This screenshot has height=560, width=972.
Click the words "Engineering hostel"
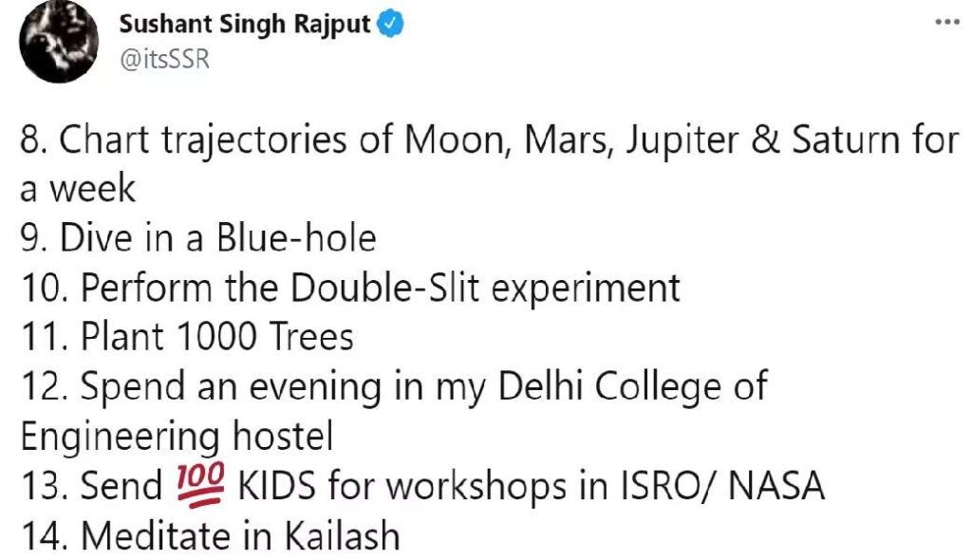click(177, 436)
